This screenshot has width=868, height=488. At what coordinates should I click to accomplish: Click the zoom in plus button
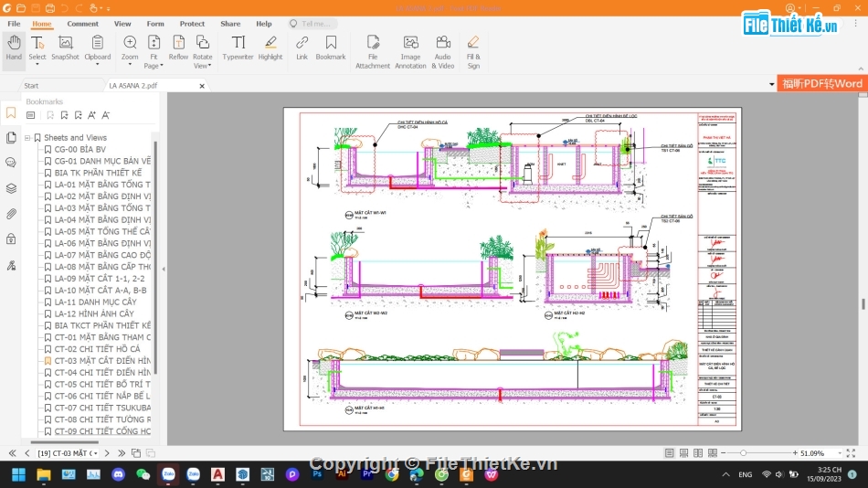(x=795, y=453)
